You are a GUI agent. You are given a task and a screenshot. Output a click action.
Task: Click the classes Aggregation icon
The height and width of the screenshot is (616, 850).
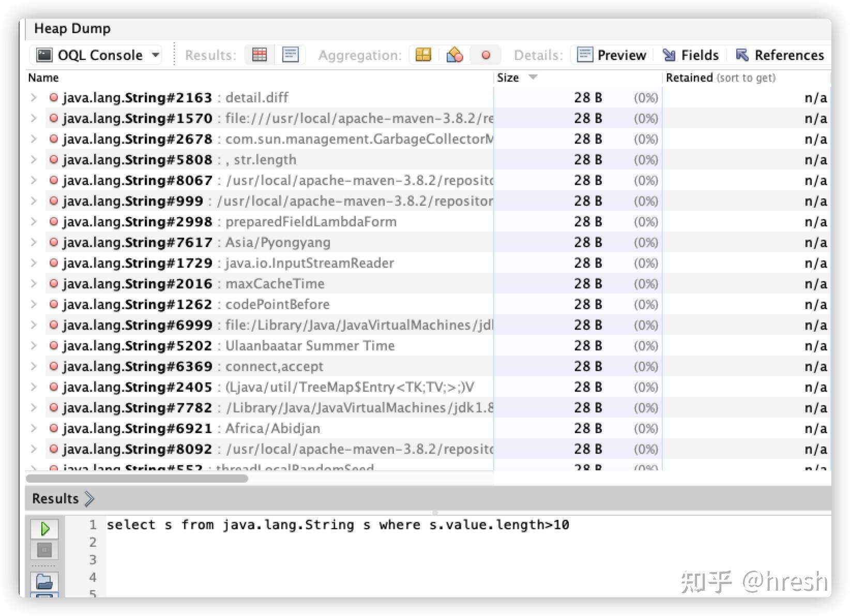[x=454, y=55]
